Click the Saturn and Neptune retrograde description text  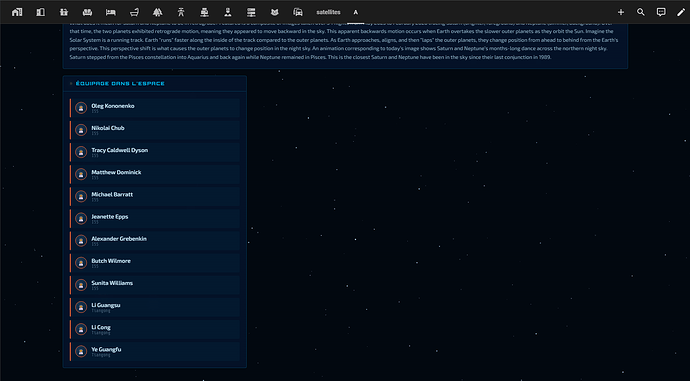click(344, 40)
